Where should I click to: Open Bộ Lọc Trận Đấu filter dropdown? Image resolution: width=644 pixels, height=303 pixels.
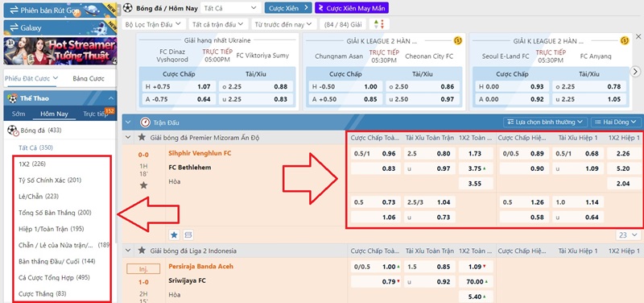pos(154,24)
